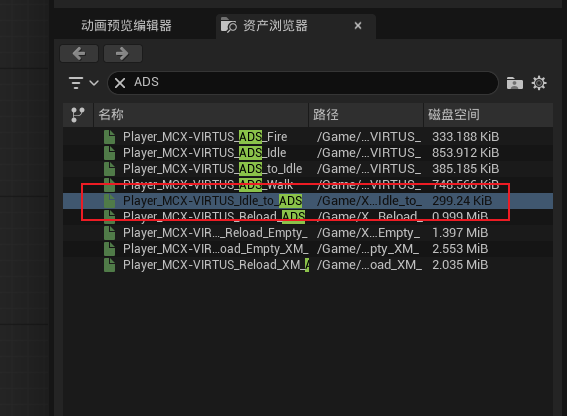567x416 pixels.
Task: Switch to the 动画预览编辑器 tab
Action: click(x=126, y=26)
